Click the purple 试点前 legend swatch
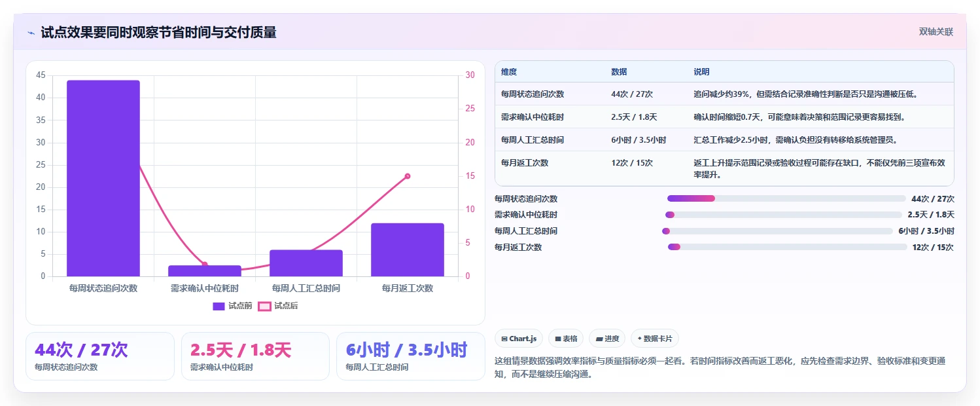This screenshot has height=406, width=980. (219, 306)
